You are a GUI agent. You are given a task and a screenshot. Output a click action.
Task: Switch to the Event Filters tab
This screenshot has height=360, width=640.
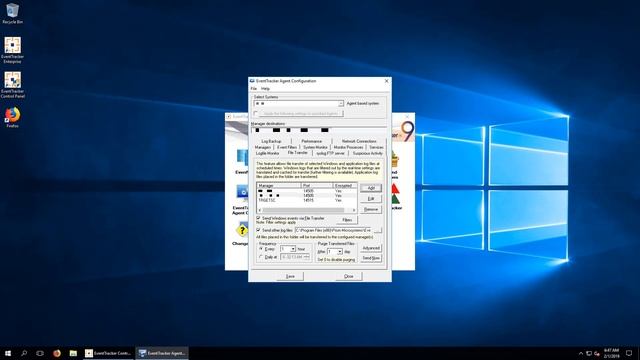point(287,147)
